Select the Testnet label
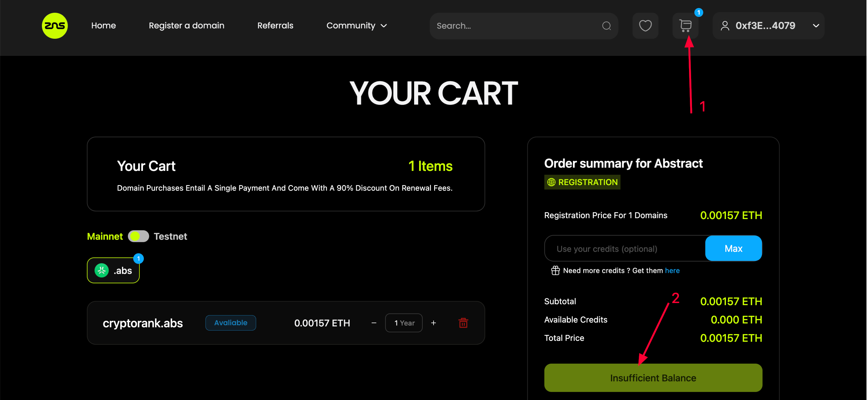 (170, 237)
